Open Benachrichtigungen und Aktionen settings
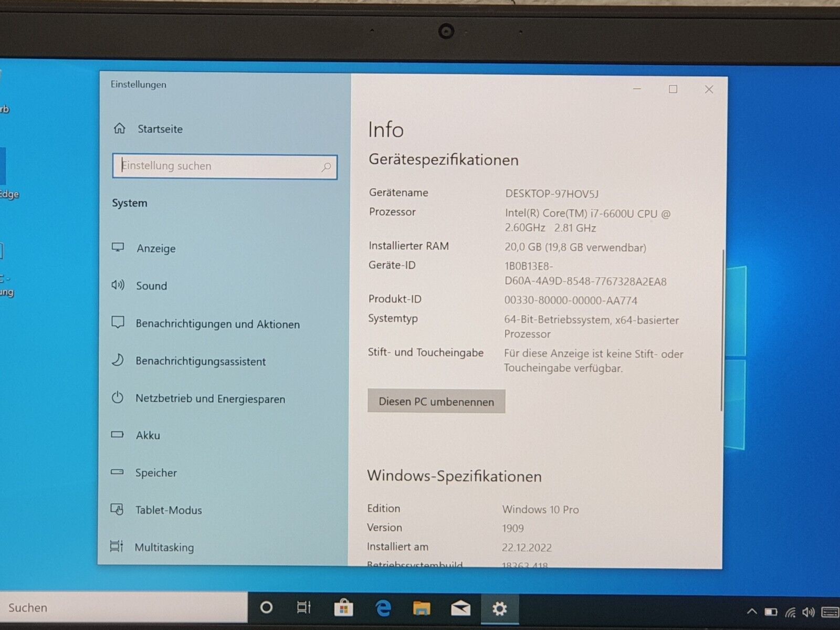The width and height of the screenshot is (840, 630). pos(217,324)
